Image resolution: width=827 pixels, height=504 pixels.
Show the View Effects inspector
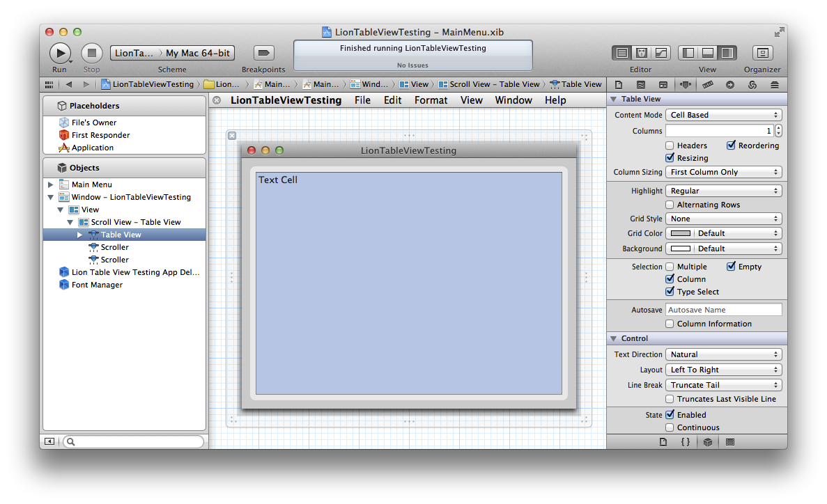click(x=774, y=85)
